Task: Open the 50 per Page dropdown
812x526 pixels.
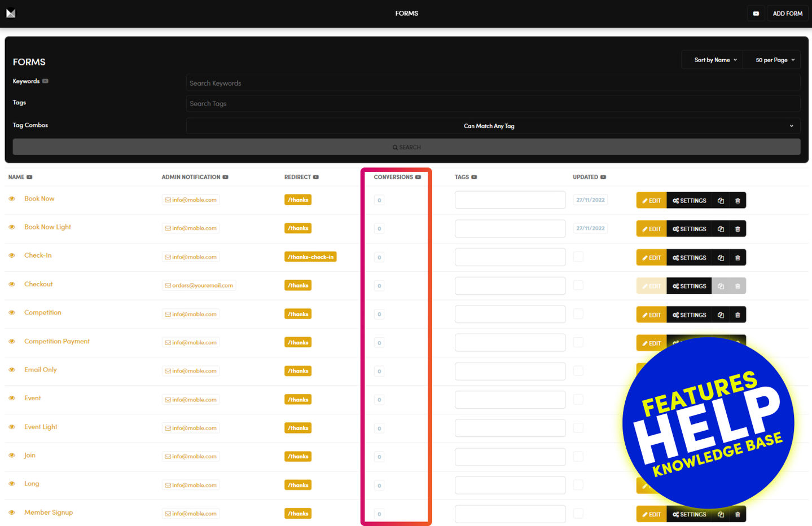Action: [775, 60]
